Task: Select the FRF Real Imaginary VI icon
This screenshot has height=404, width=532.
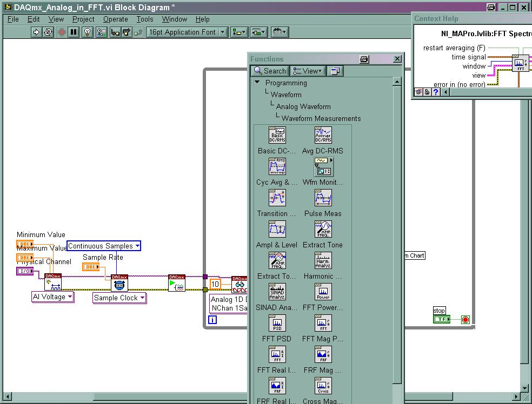Action: coord(277,386)
